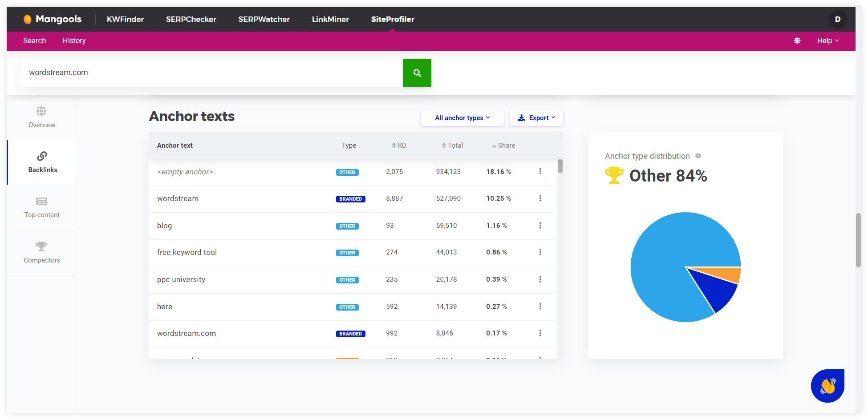Open the LinkMiner tool
This screenshot has width=868, height=420.
pos(330,19)
